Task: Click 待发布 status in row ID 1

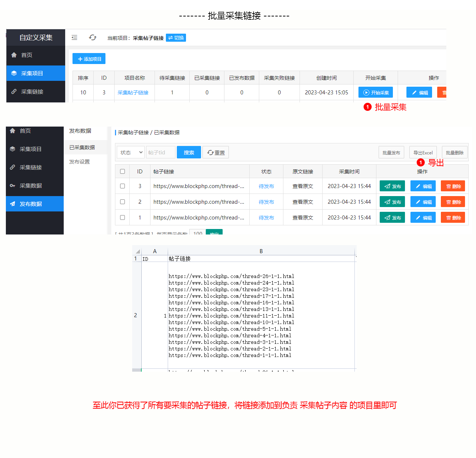Action: coord(266,218)
